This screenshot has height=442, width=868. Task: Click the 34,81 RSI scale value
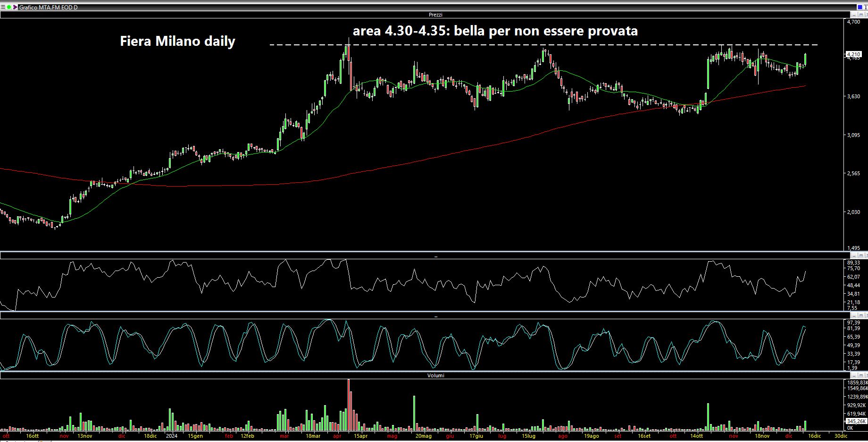tap(853, 294)
